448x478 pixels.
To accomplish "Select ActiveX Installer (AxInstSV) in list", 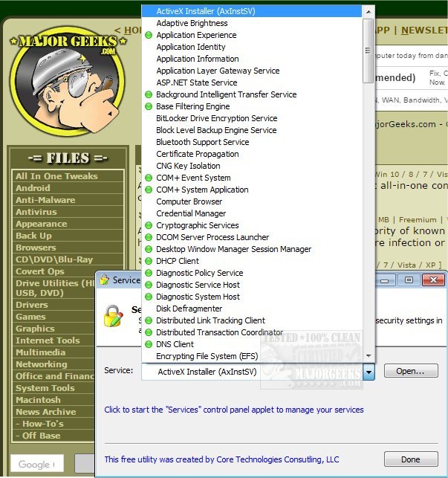I will pos(252,11).
